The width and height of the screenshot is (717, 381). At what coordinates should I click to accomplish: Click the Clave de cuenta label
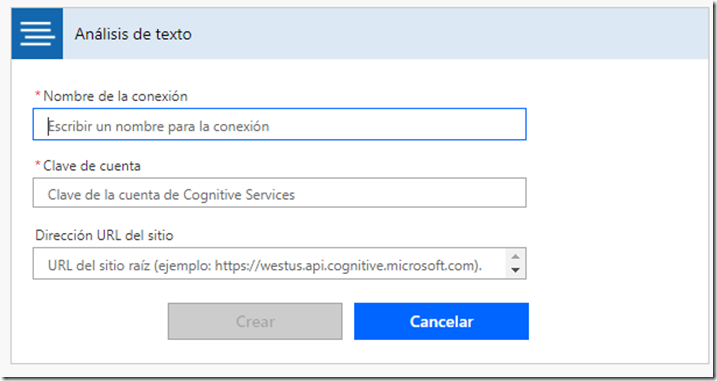click(91, 166)
